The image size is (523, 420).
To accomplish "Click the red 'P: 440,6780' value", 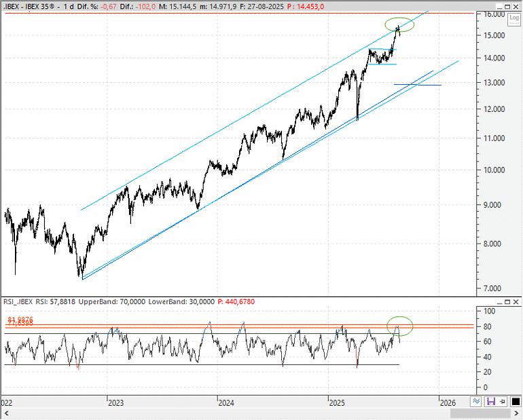I will click(236, 302).
